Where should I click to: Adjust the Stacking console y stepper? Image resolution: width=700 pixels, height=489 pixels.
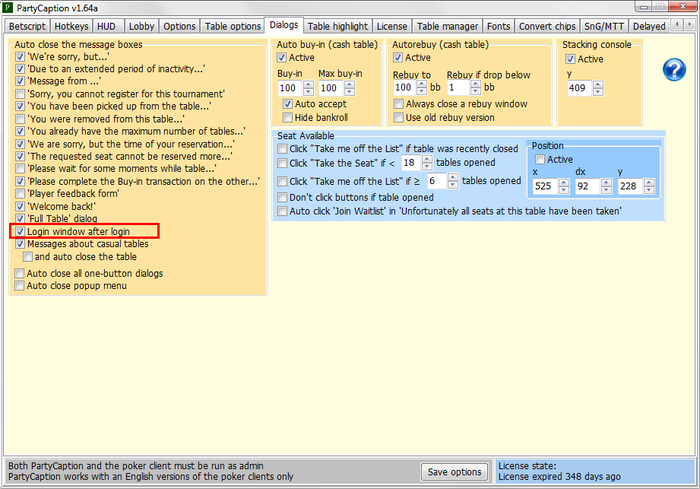(x=598, y=88)
